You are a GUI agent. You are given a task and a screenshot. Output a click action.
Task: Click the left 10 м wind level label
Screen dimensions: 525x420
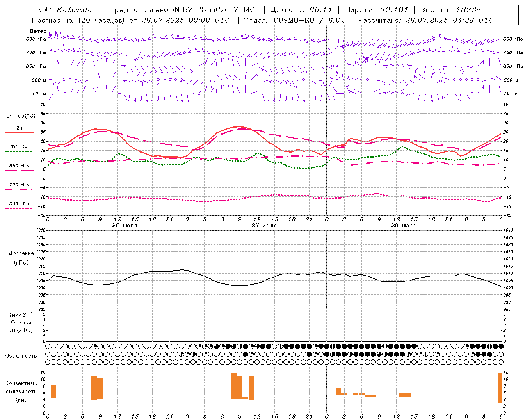39,94
